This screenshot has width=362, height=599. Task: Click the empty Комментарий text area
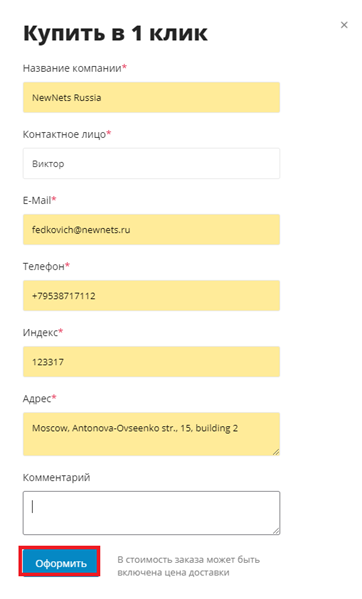[x=151, y=513]
